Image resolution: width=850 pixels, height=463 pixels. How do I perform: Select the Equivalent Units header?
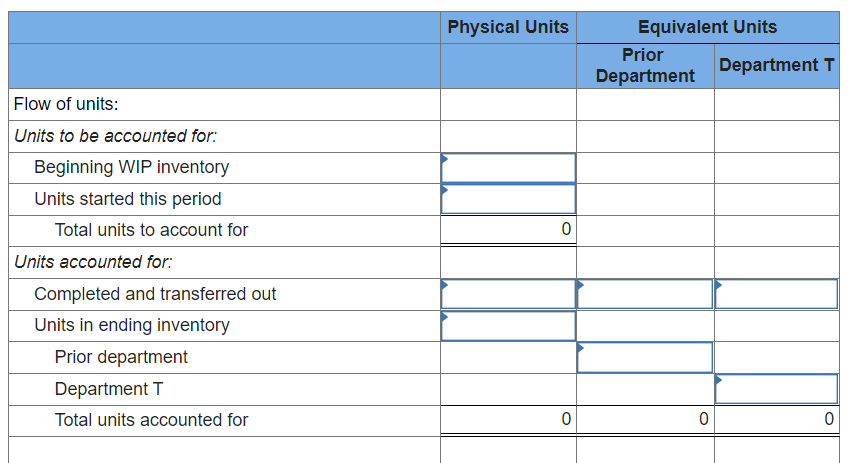[707, 27]
